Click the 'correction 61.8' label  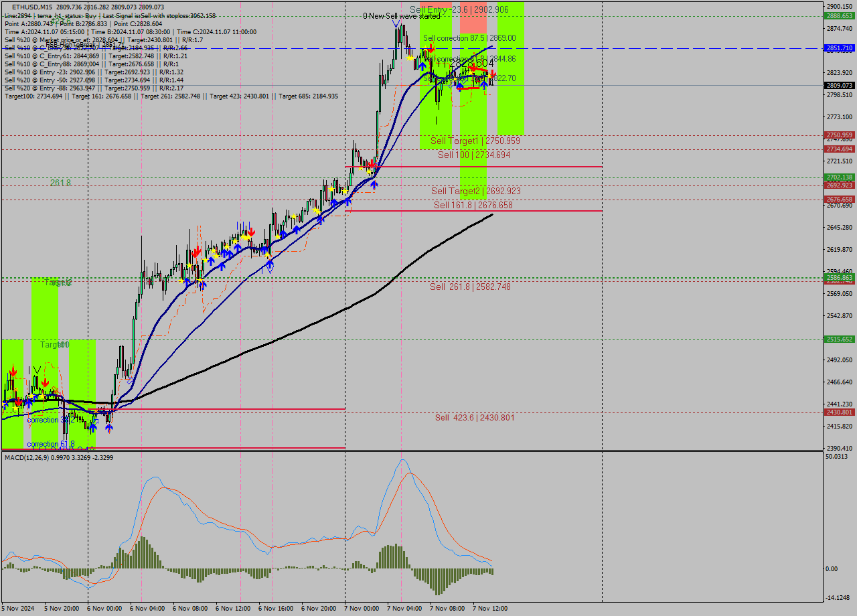(x=50, y=444)
